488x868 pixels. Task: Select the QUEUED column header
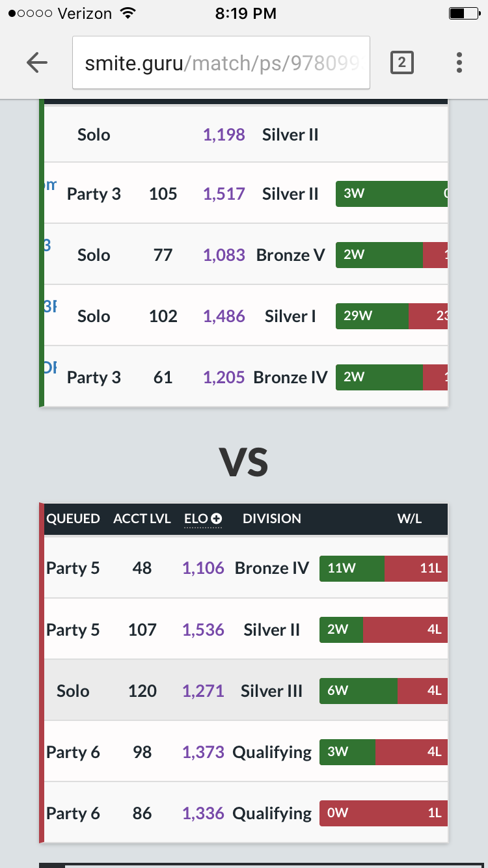pyautogui.click(x=73, y=519)
